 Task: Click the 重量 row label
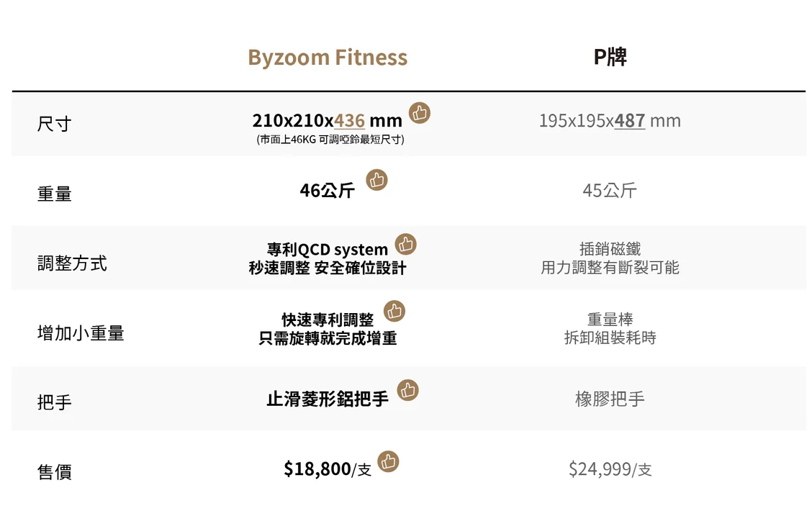pos(55,194)
